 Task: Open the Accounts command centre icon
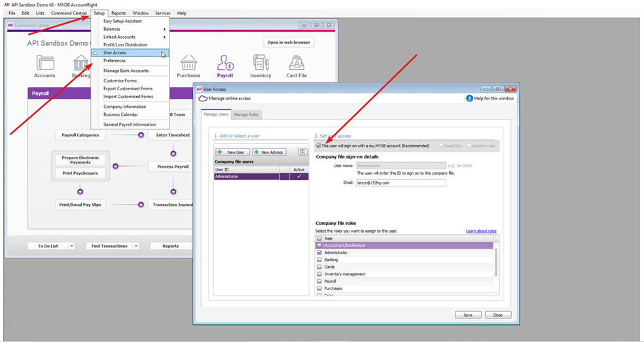pyautogui.click(x=45, y=63)
